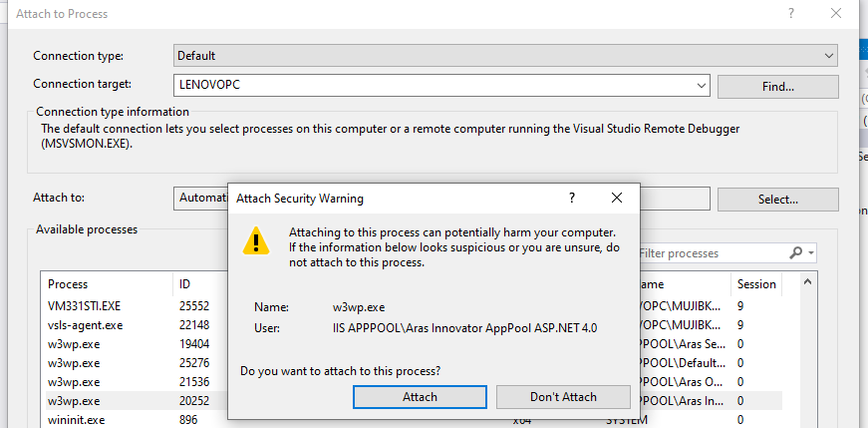Screen dimensions: 868x428
Task: Close the Attach Security Warning dialog
Action: pyautogui.click(x=617, y=198)
